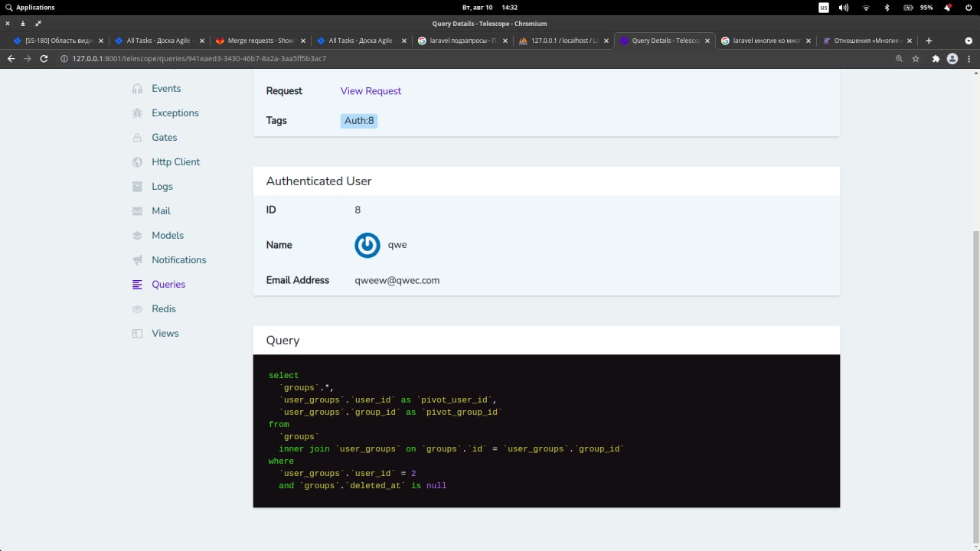Select the Queries list icon
This screenshot has width=980, height=551.
click(137, 285)
